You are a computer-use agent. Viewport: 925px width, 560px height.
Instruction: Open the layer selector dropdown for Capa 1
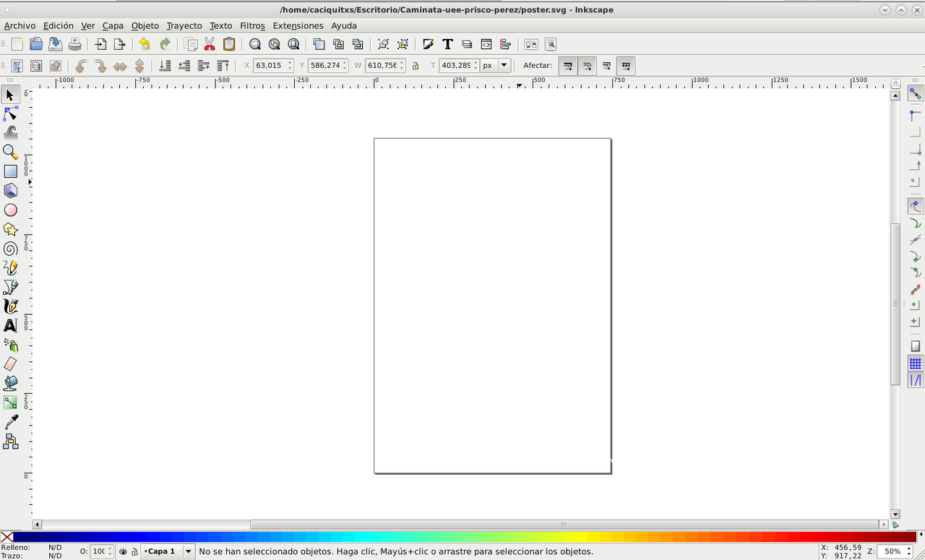click(x=188, y=551)
